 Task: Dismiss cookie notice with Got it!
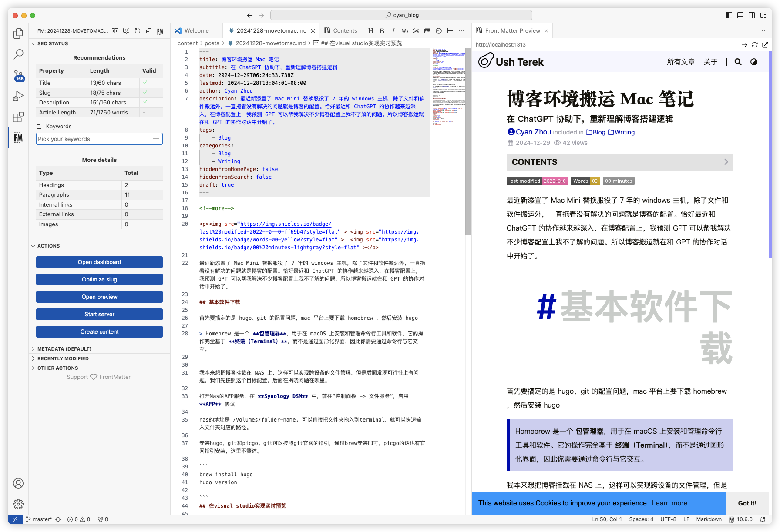pos(747,503)
